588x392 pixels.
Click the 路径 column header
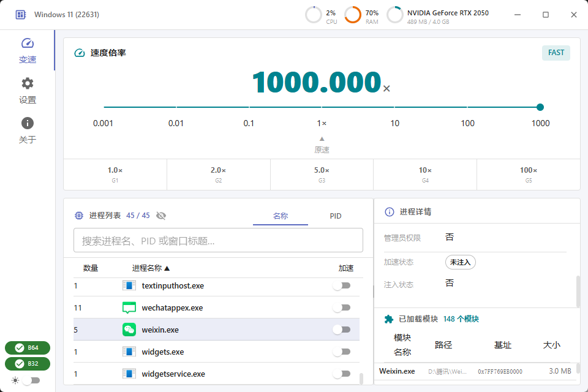(x=443, y=345)
